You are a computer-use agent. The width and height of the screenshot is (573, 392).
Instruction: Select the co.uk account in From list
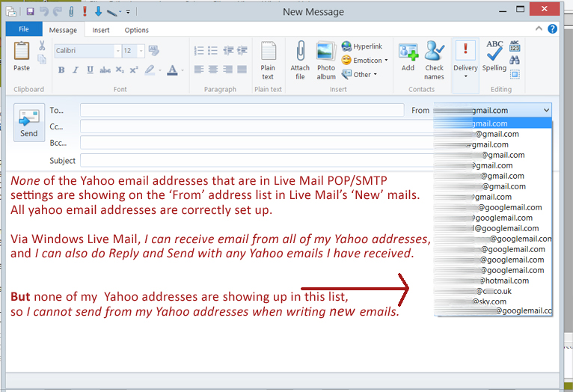point(493,291)
